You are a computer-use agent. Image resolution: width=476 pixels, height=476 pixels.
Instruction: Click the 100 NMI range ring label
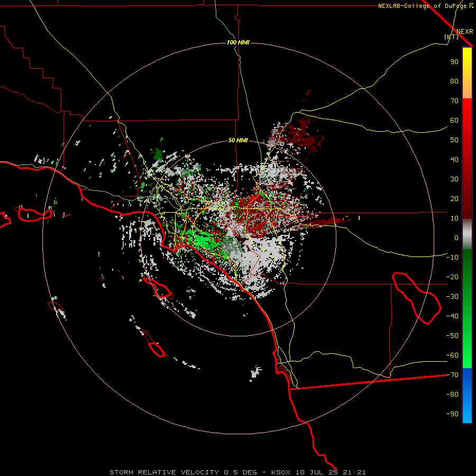pyautogui.click(x=238, y=42)
